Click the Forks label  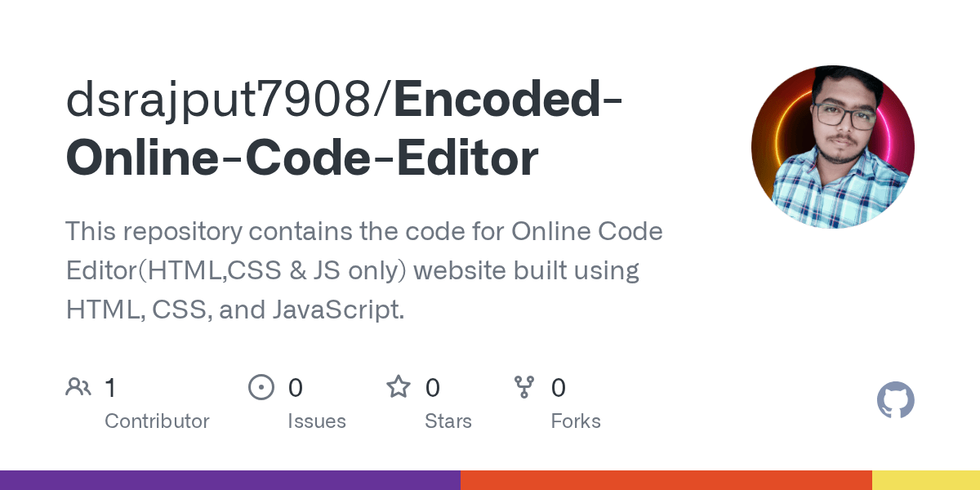point(575,421)
